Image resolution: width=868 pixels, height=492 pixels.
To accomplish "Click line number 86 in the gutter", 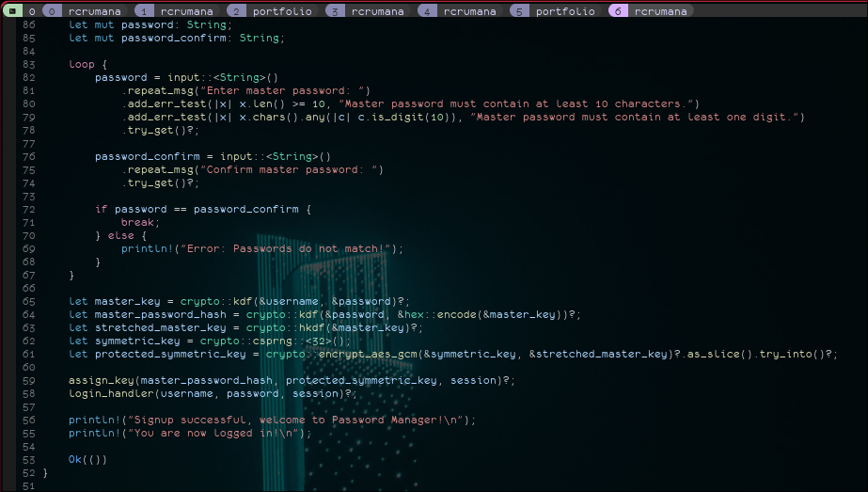I will click(29, 24).
